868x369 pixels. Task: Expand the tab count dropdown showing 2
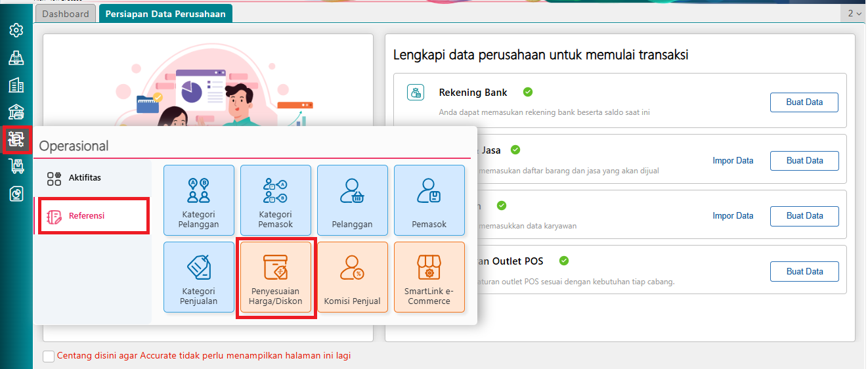click(x=854, y=13)
